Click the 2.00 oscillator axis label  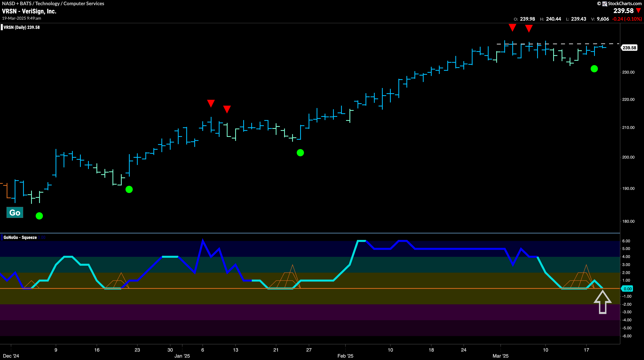coord(626,273)
